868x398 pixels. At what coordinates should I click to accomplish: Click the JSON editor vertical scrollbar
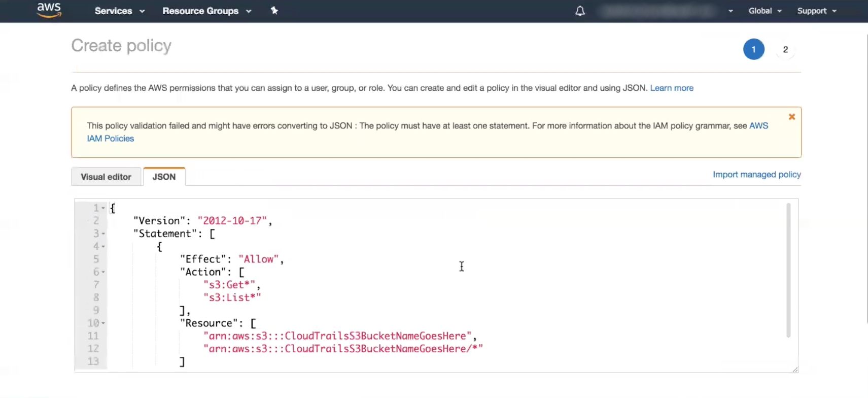click(x=788, y=270)
